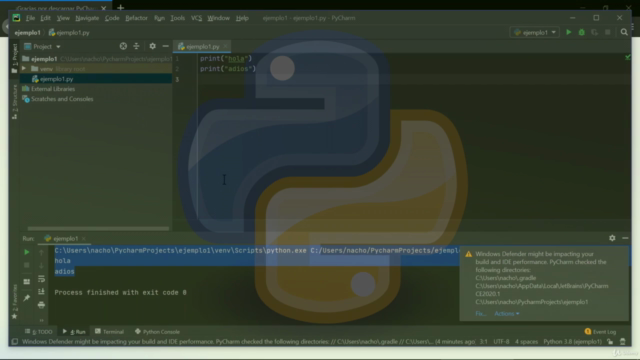
Task: Open the TODO tool window
Action: pyautogui.click(x=39, y=332)
